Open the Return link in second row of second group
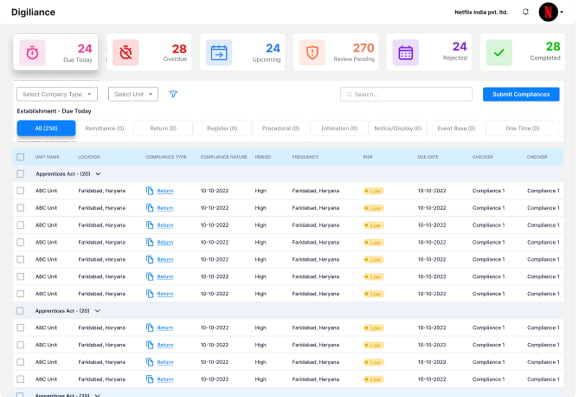This screenshot has width=576, height=397. pos(165,345)
